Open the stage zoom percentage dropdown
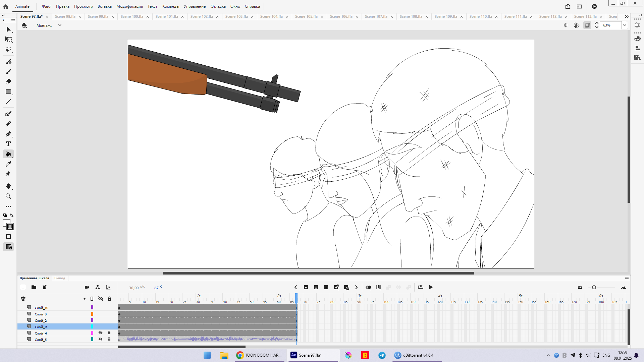Viewport: 644px width, 362px height. click(x=625, y=25)
